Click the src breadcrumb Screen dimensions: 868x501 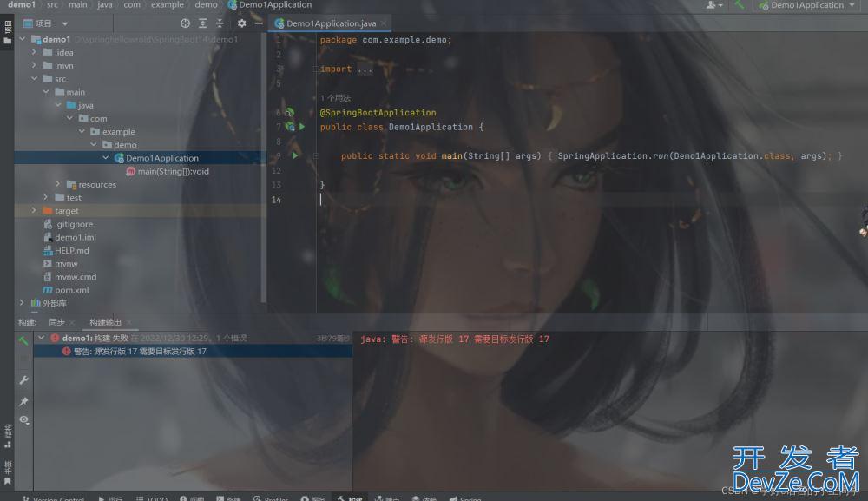coord(53,5)
